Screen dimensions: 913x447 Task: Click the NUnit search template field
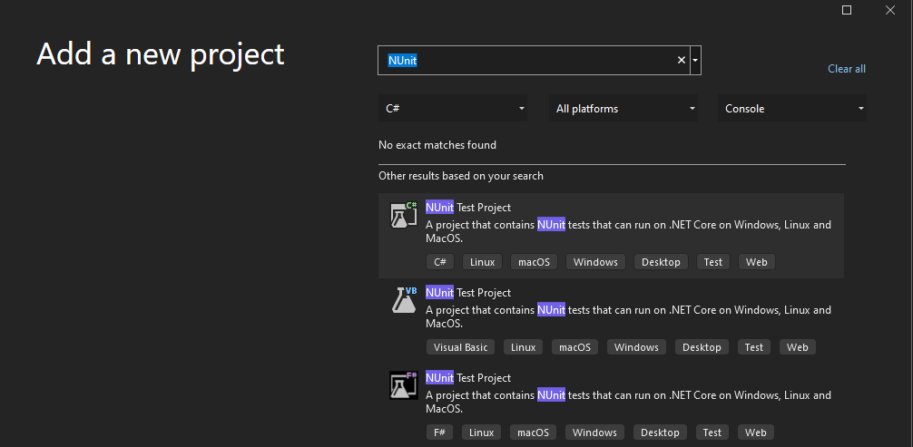[x=530, y=60]
